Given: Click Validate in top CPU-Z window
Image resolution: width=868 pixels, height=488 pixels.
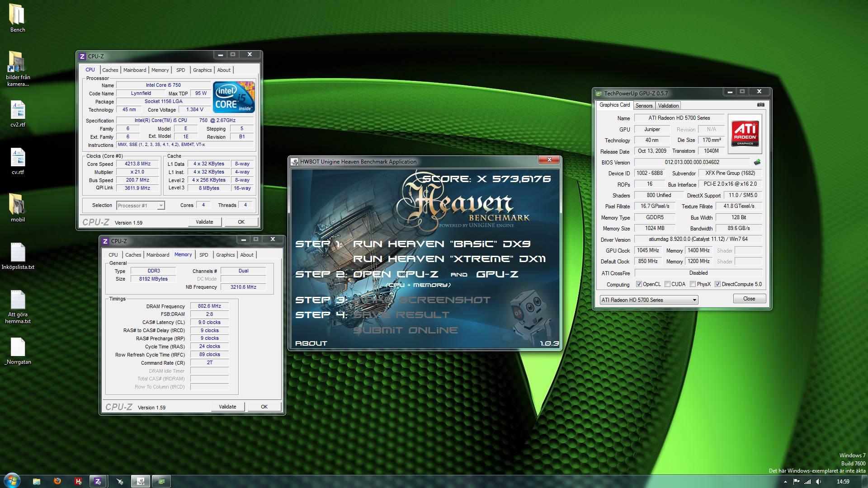Looking at the screenshot, I should (204, 222).
